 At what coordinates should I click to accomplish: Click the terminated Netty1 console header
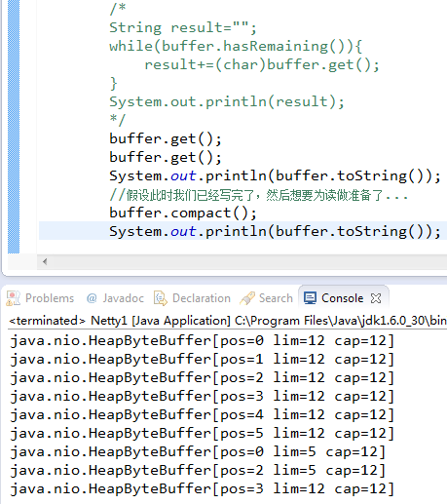(x=228, y=321)
